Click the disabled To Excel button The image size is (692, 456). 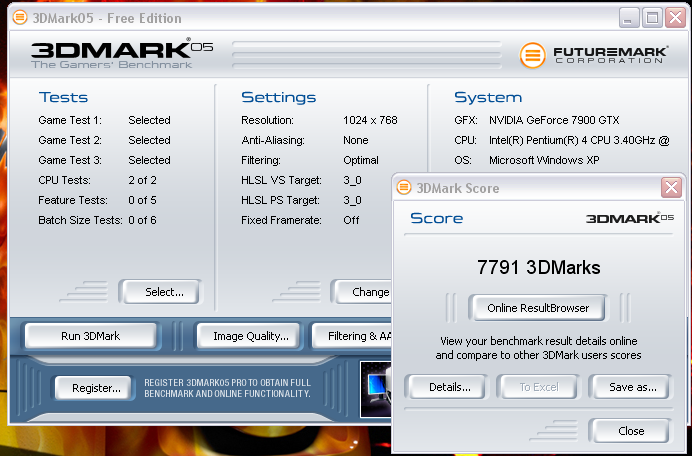pyautogui.click(x=538, y=387)
